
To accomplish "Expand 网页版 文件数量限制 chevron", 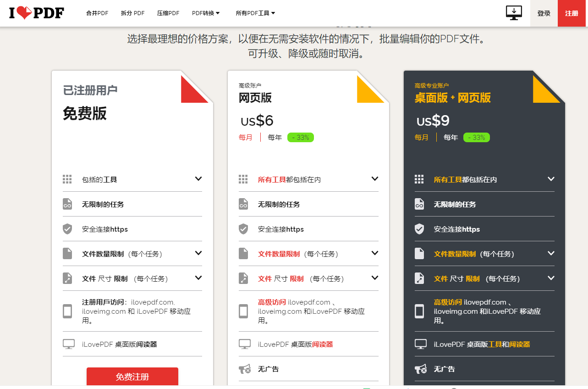I will 375,253.
